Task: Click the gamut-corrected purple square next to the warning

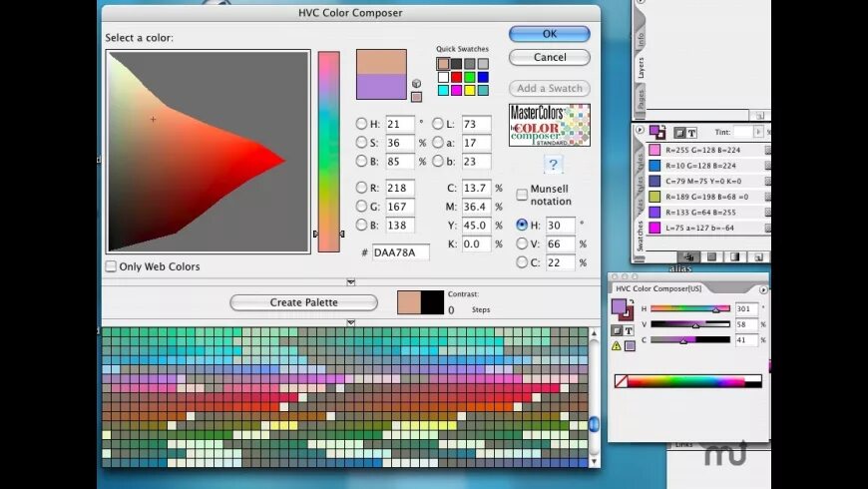Action: point(630,345)
